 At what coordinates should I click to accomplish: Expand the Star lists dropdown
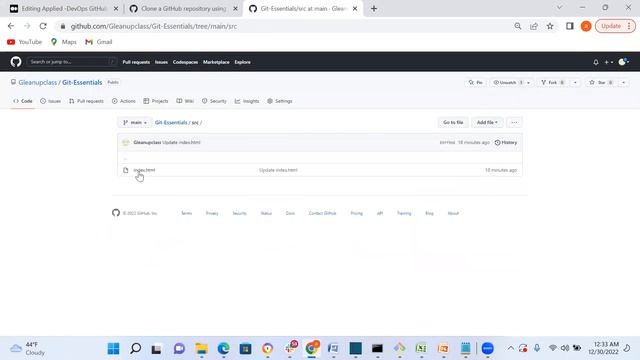tap(623, 82)
